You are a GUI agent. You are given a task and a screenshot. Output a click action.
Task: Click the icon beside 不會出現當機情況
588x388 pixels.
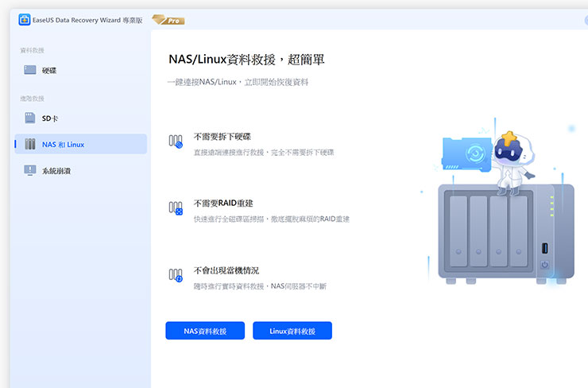pos(176,275)
